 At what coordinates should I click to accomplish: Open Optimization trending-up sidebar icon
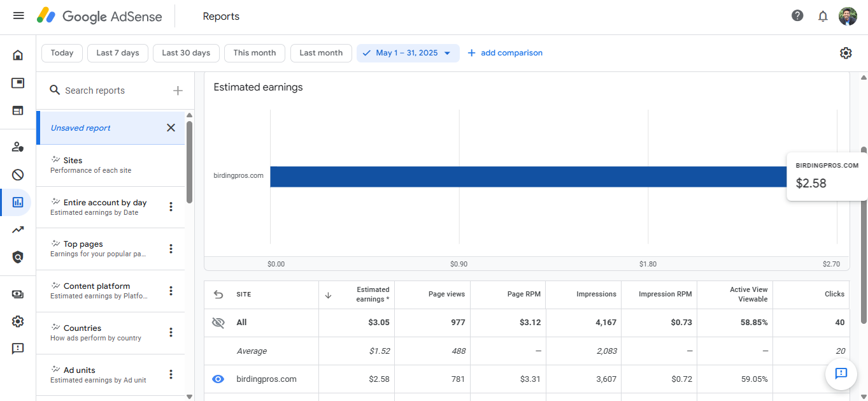coord(18,230)
